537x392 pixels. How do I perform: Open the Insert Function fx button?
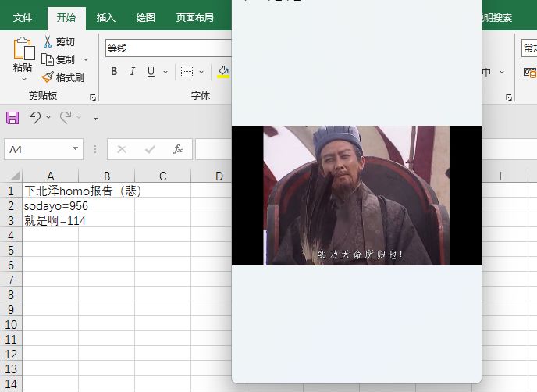click(x=178, y=149)
